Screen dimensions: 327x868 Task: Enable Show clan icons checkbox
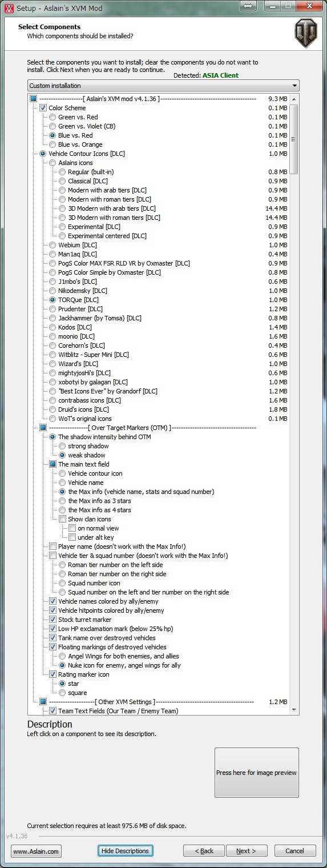click(62, 519)
